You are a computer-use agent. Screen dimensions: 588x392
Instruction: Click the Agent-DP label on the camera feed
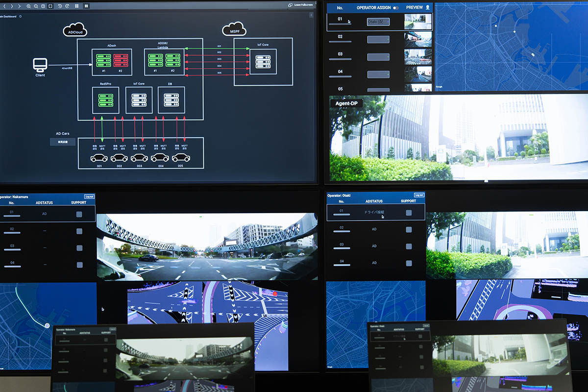coord(346,103)
